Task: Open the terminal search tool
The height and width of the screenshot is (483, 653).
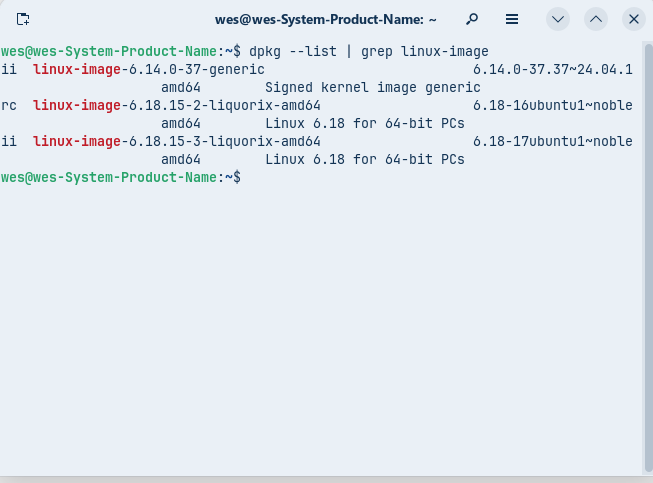Action: coord(472,19)
